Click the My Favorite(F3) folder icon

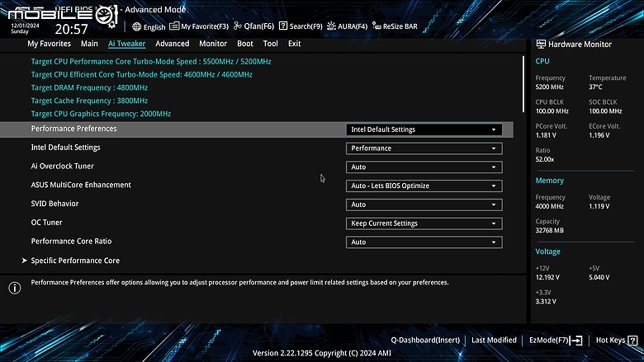pyautogui.click(x=174, y=26)
